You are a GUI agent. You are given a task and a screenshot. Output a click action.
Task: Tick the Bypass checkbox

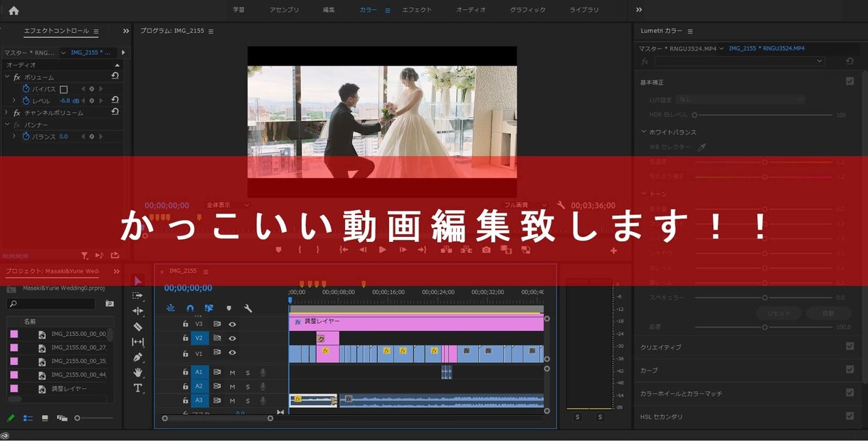[x=63, y=89]
